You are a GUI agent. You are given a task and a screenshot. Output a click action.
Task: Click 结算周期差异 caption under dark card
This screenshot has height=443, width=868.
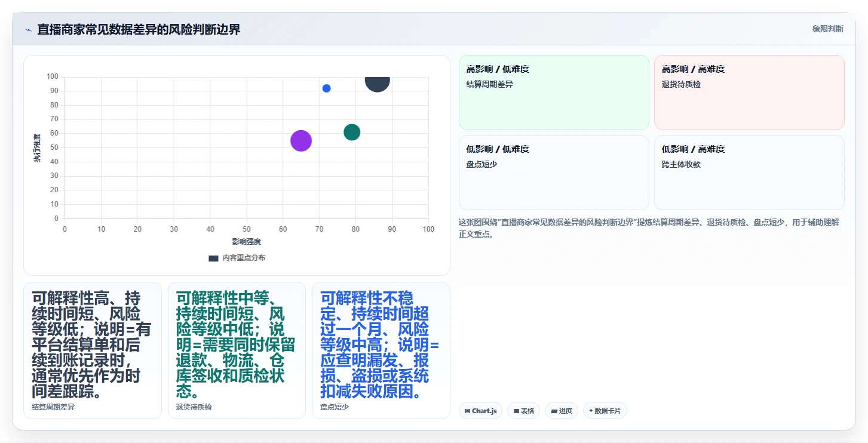coord(53,407)
